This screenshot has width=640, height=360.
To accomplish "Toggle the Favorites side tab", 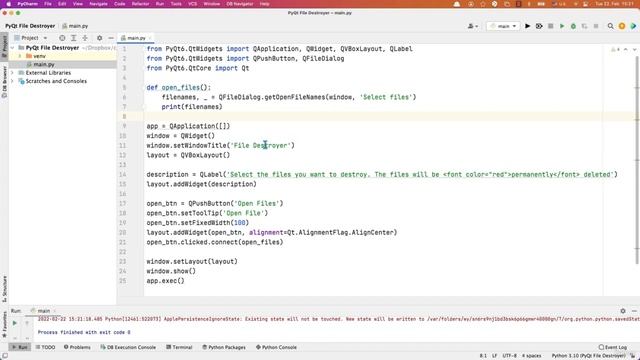I will 4,324.
